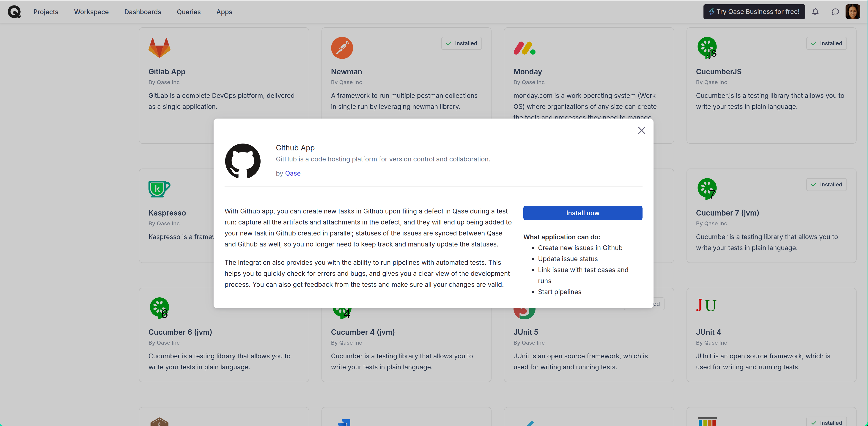The width and height of the screenshot is (868, 426).
Task: Click the GitHub octocat logo
Action: point(243,161)
